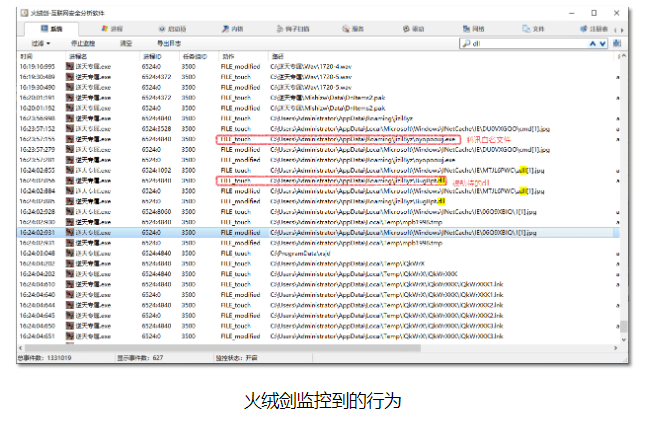Open the 网络 tab
The width and height of the screenshot is (652, 431).
click(474, 29)
